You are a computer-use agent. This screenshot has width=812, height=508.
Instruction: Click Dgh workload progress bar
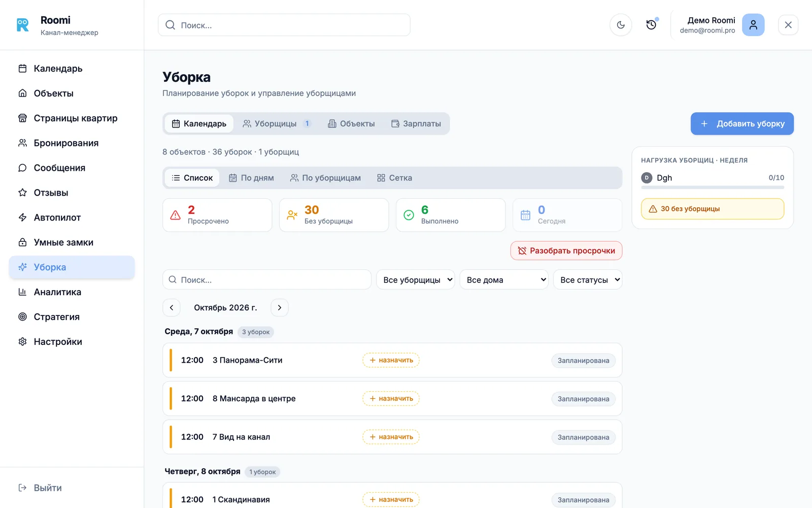click(x=713, y=187)
